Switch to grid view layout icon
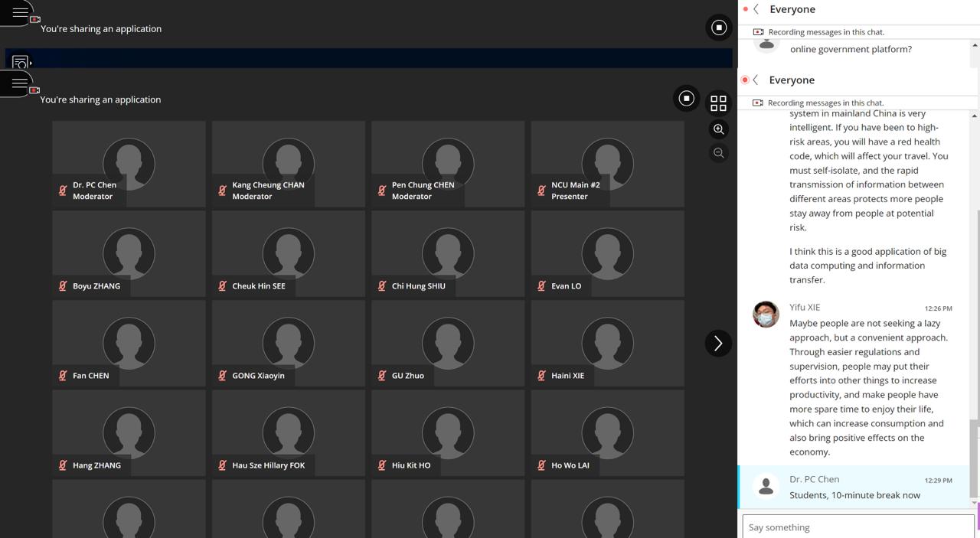This screenshot has height=538, width=980. tap(718, 103)
